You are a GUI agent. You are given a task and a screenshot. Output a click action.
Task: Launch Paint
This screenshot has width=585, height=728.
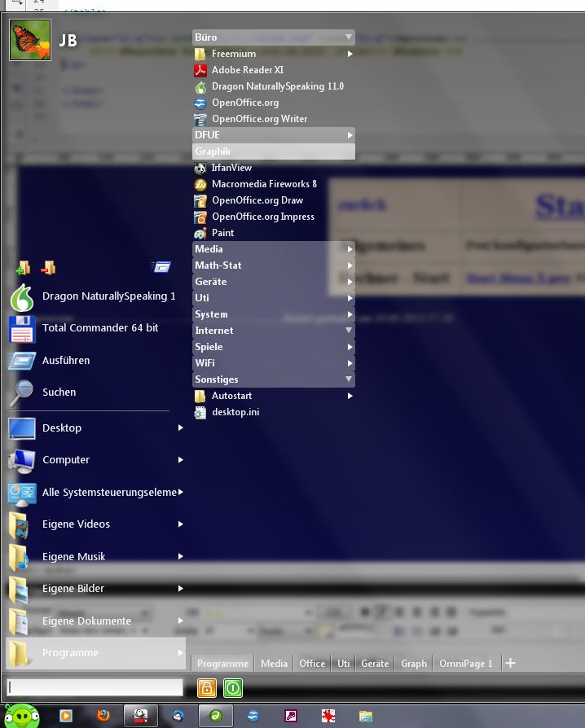(274, 233)
